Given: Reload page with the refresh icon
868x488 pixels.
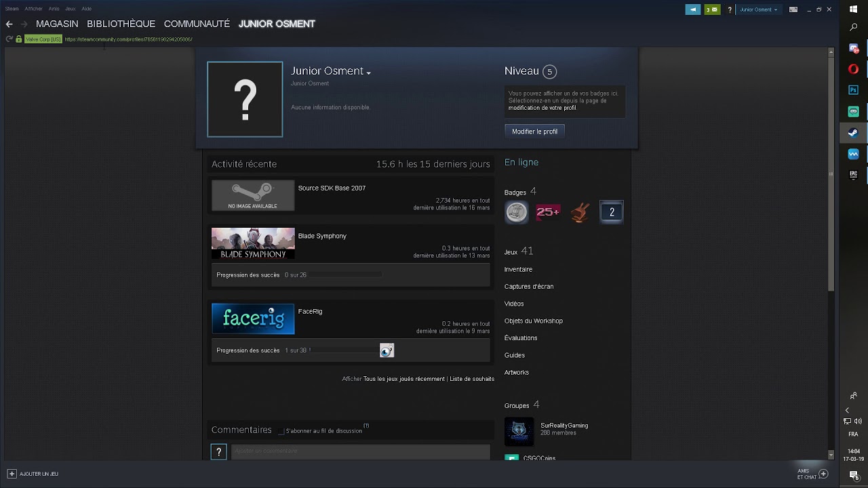Looking at the screenshot, I should click(x=9, y=39).
